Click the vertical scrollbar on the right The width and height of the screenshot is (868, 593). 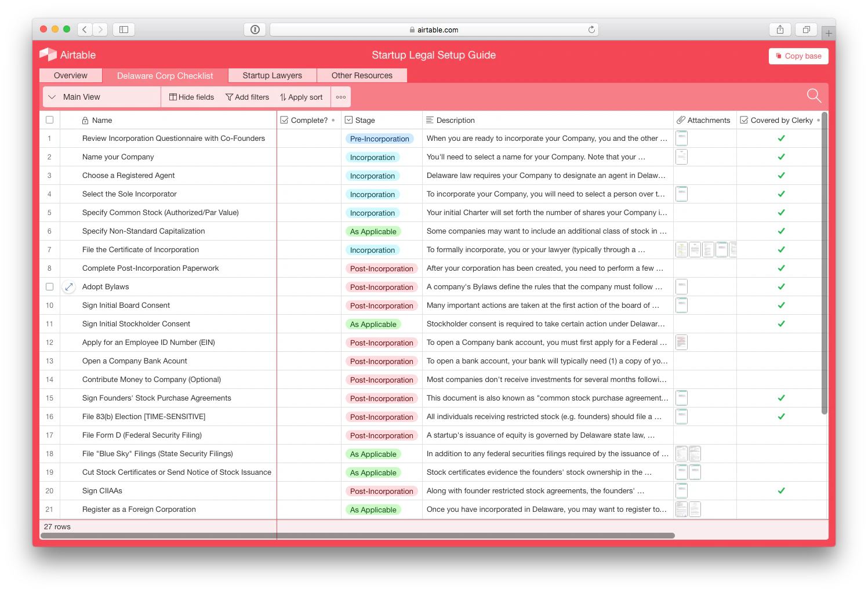[825, 264]
